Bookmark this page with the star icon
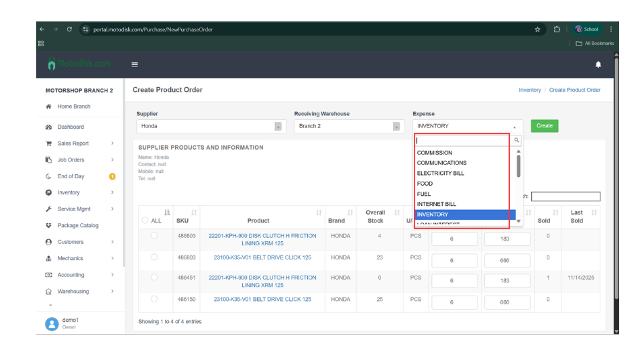 point(537,29)
